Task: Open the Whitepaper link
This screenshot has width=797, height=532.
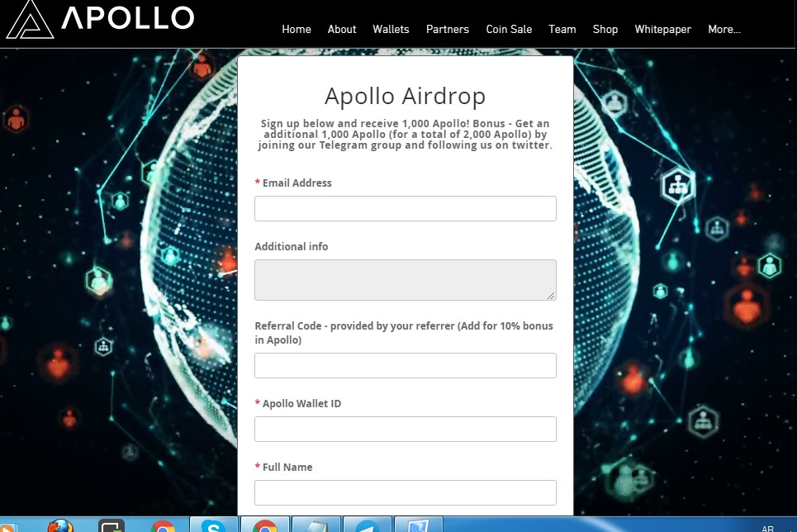Action: (663, 30)
